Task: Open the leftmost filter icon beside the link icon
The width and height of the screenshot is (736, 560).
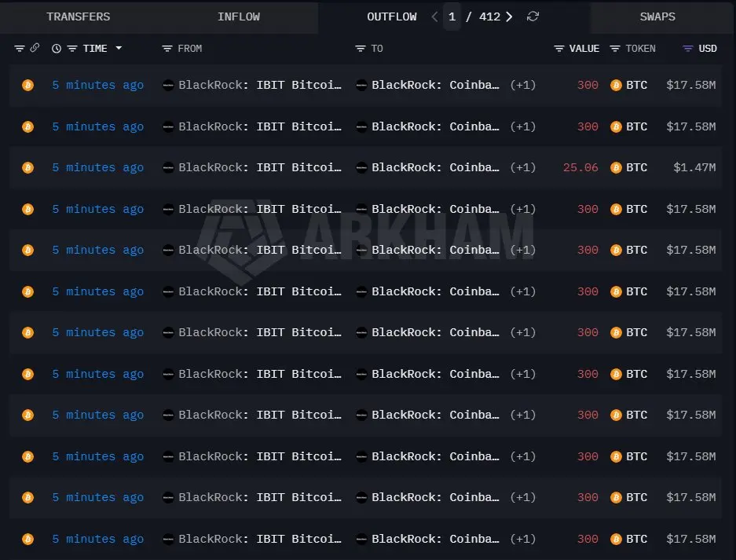Action: [x=20, y=49]
